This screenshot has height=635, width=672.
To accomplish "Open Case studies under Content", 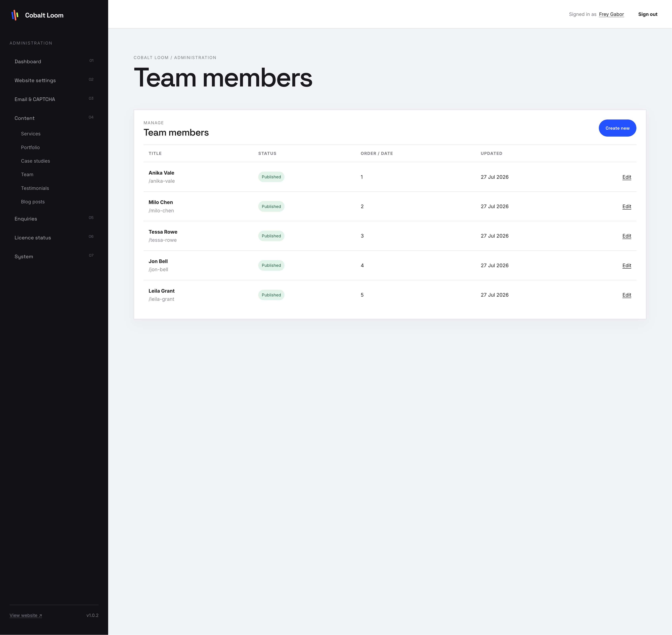I will coord(36,161).
